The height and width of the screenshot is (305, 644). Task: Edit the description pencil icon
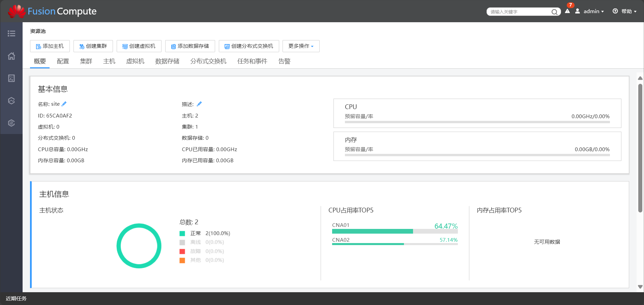(x=199, y=104)
